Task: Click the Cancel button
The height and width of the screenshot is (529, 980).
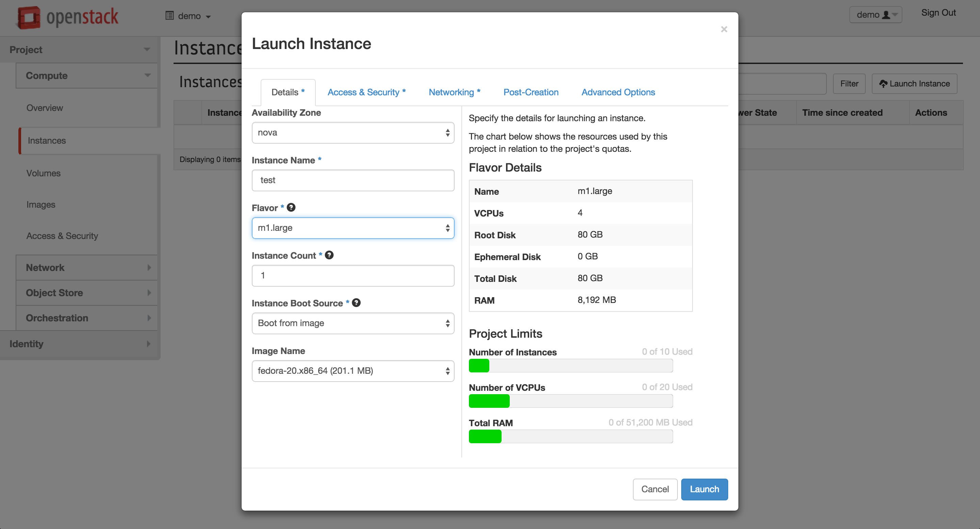Action: pos(655,489)
